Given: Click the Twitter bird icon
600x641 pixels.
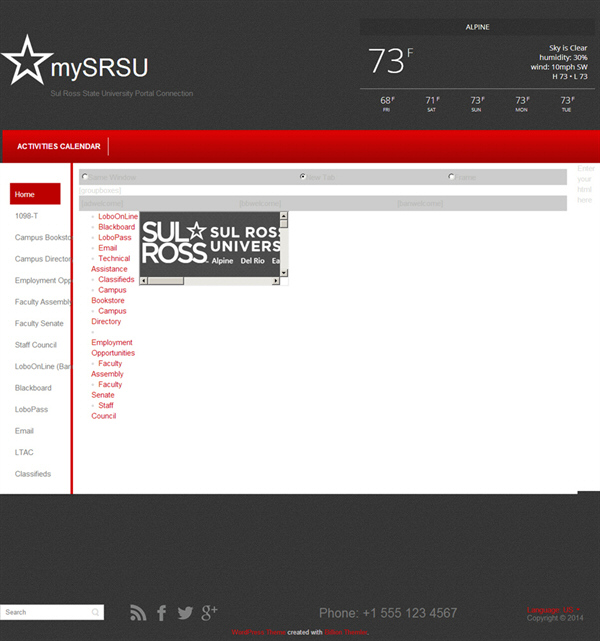Looking at the screenshot, I should [x=185, y=613].
